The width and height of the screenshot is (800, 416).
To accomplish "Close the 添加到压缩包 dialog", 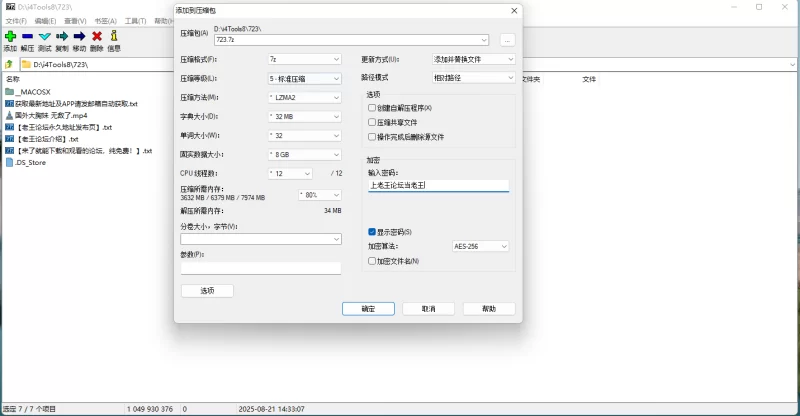I will (x=514, y=10).
